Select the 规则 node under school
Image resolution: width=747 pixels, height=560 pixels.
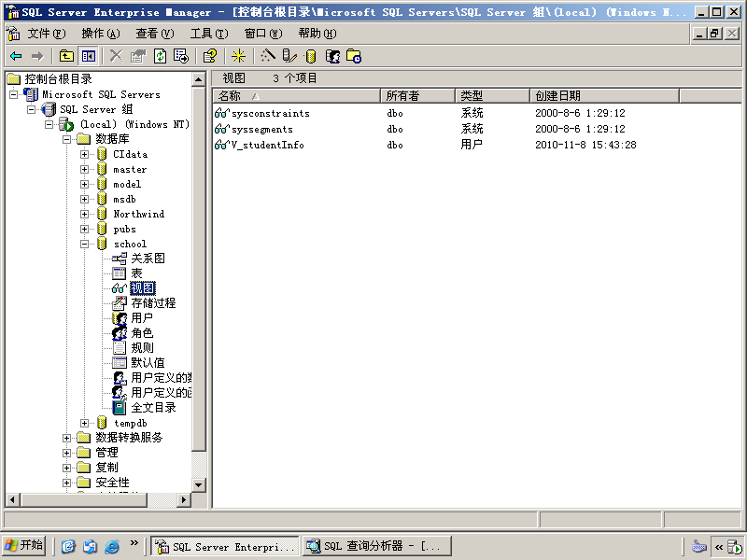[142, 347]
